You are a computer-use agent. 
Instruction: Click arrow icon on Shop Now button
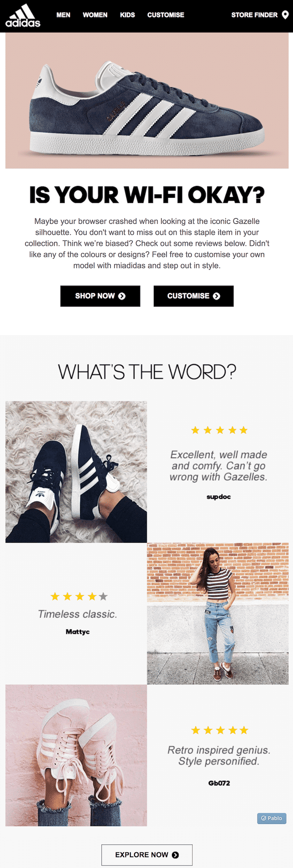(x=122, y=296)
